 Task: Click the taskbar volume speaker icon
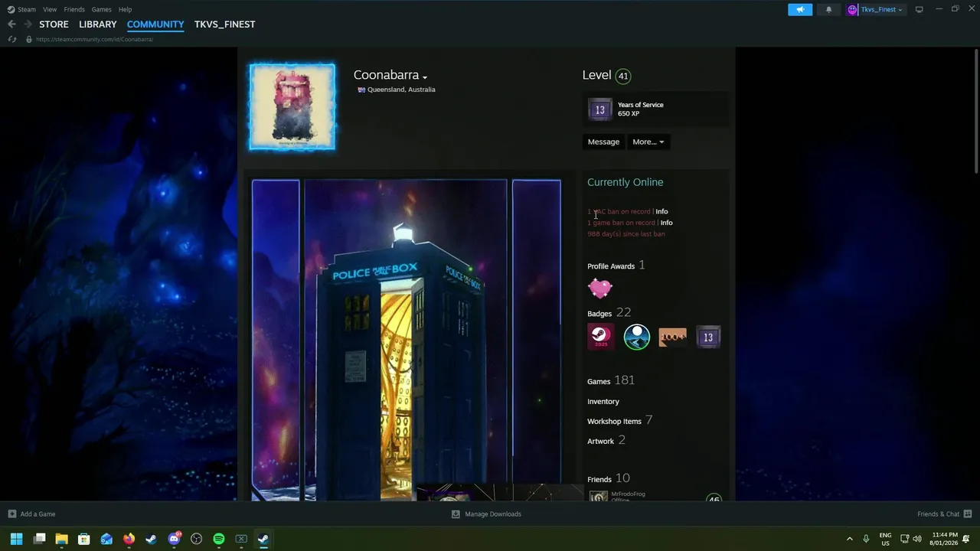917,539
